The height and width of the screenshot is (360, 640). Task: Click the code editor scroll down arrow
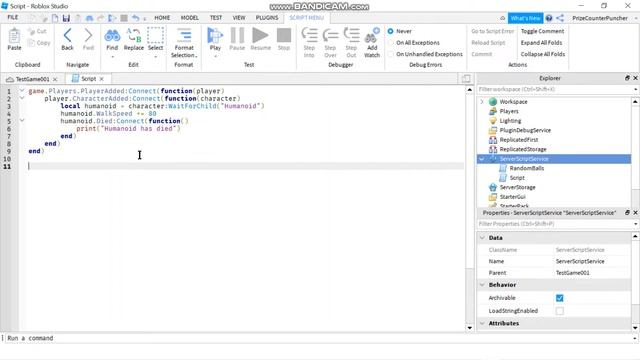[470, 328]
